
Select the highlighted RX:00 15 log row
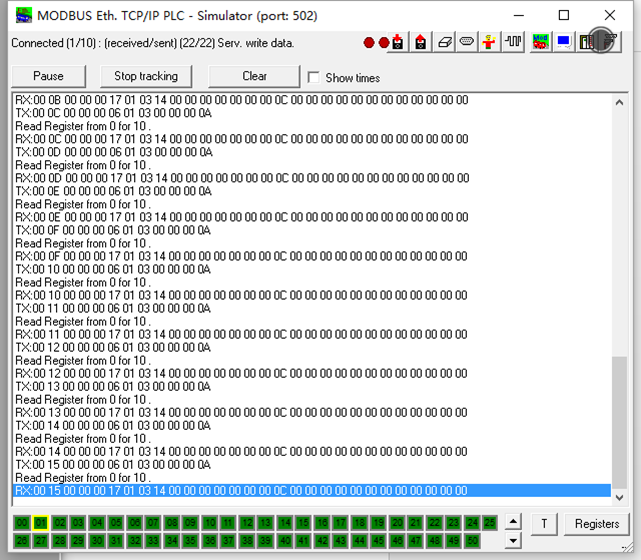tap(312, 491)
